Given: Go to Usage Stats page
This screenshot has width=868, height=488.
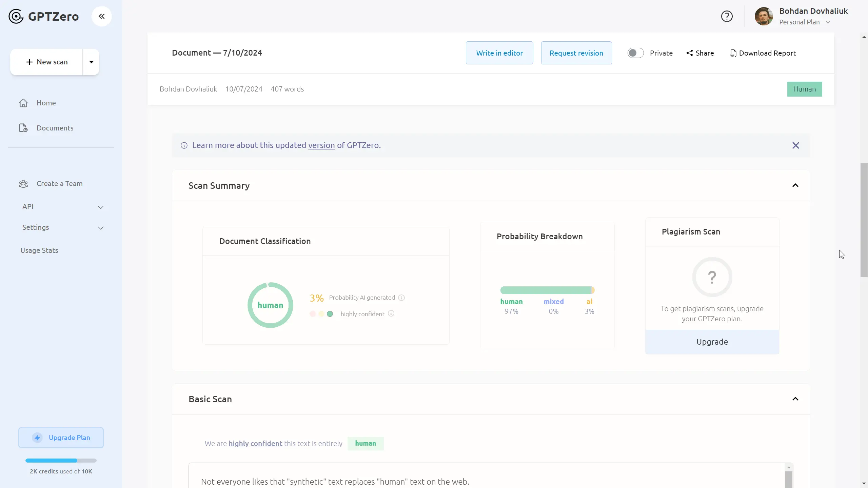Looking at the screenshot, I should coord(39,250).
